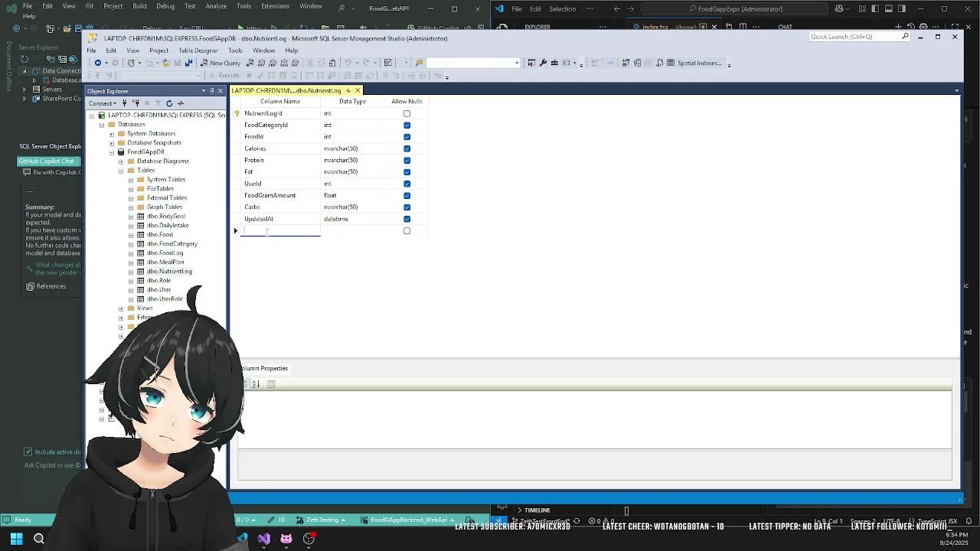Toggle Allow Nulls for UserId
980x551 pixels.
407,184
